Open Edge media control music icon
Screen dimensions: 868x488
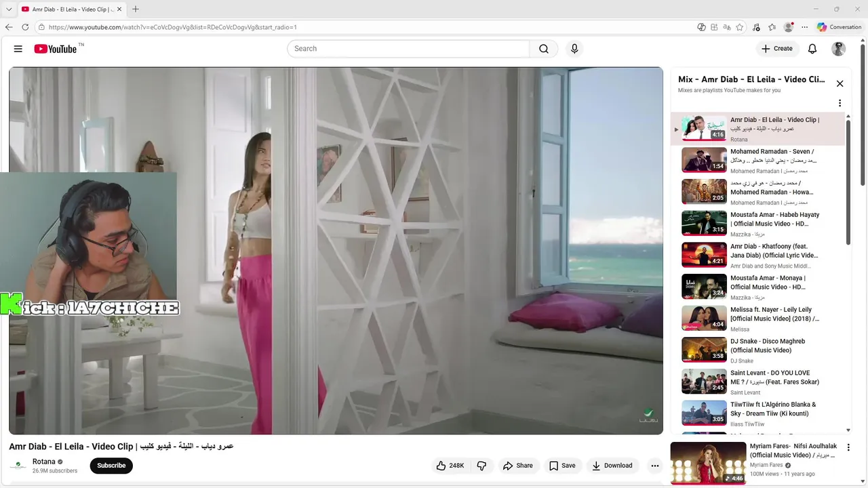(756, 27)
